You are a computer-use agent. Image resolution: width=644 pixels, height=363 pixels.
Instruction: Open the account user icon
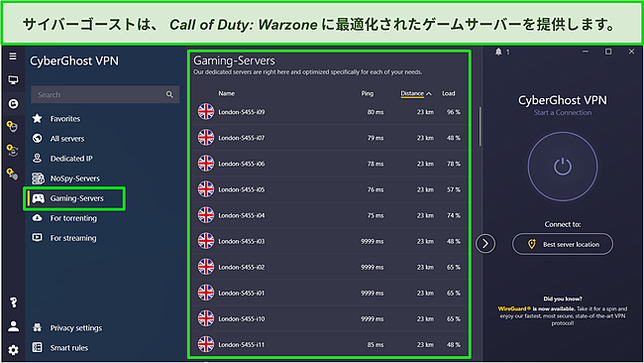point(13,326)
